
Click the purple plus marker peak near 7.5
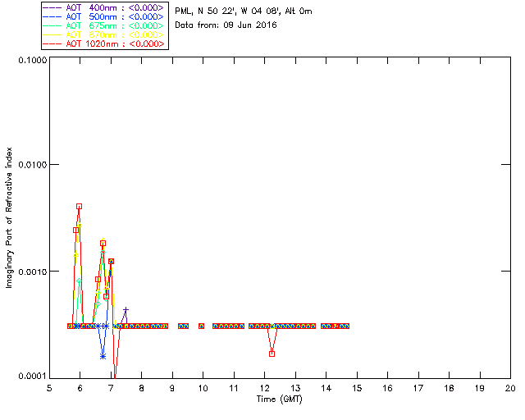(x=126, y=310)
